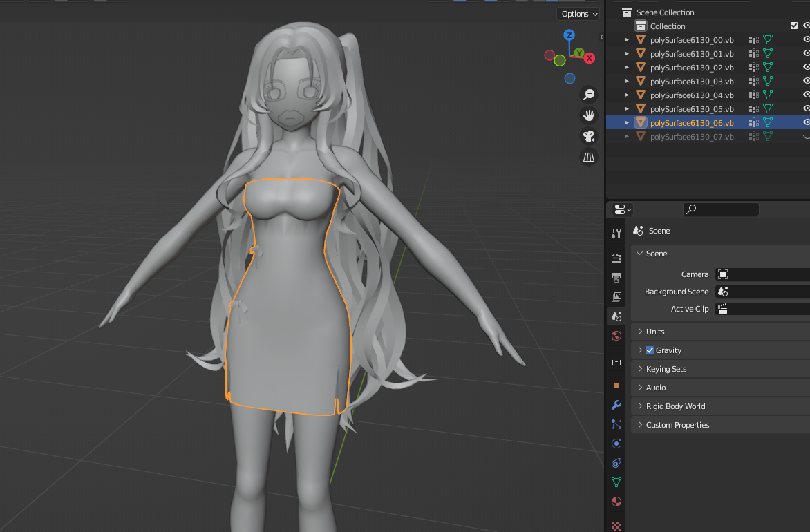Expand the Gravity panel arrow
The width and height of the screenshot is (810, 532).
(x=640, y=350)
